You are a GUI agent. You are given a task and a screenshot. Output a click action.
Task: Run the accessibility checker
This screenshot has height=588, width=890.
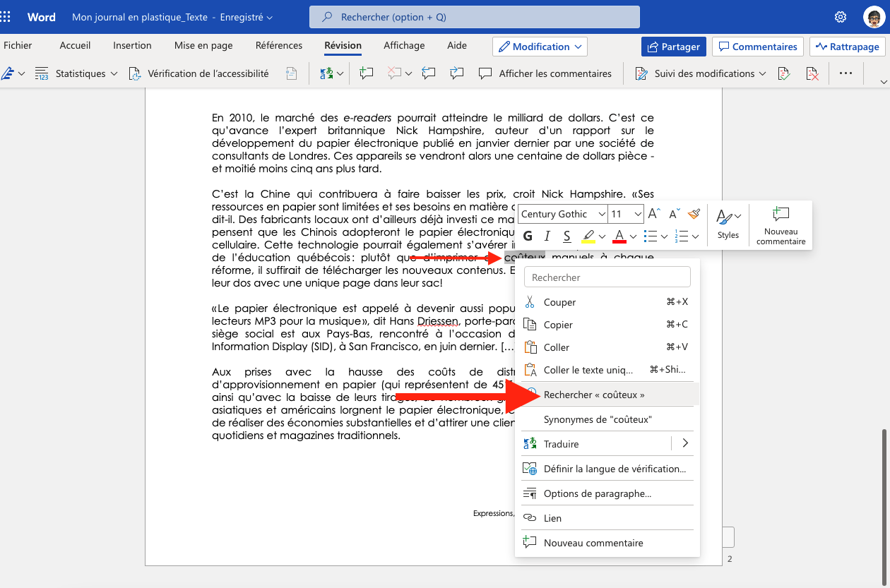(200, 73)
